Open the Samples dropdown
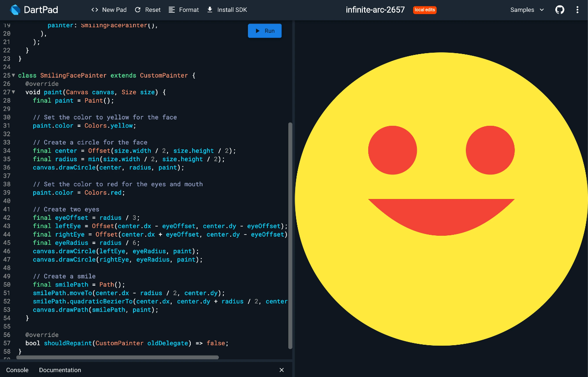 tap(527, 10)
